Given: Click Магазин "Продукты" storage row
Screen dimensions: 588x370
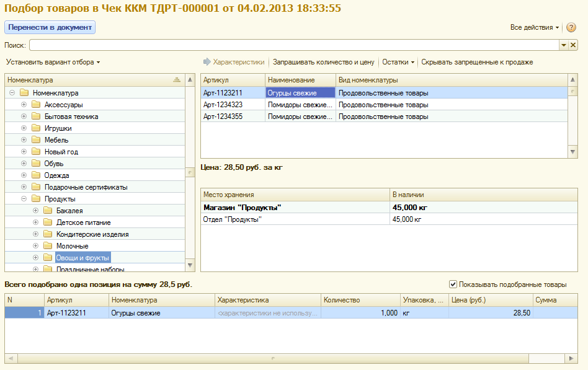Looking at the screenshot, I should click(x=389, y=207).
